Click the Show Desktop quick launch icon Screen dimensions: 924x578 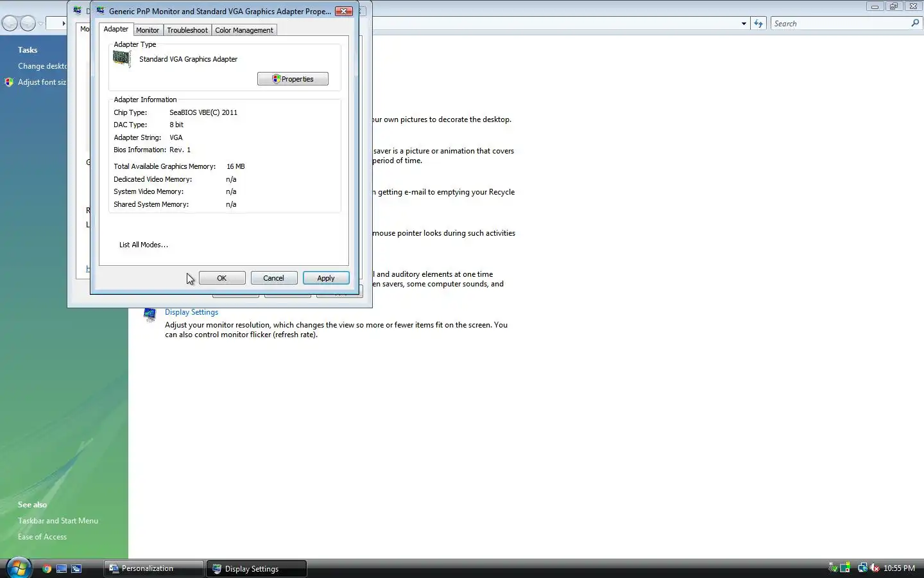pyautogui.click(x=62, y=568)
